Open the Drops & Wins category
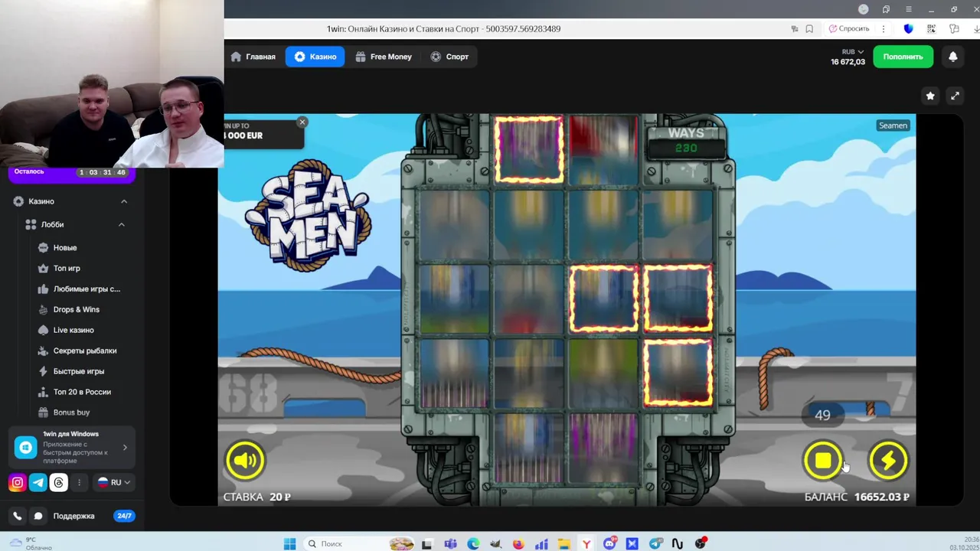 pos(76,310)
